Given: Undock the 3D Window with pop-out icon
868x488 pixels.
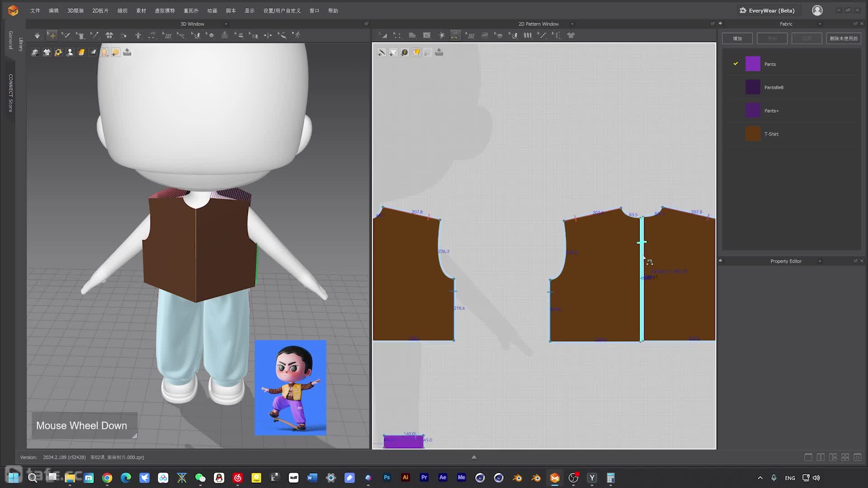Looking at the screenshot, I should click(366, 24).
